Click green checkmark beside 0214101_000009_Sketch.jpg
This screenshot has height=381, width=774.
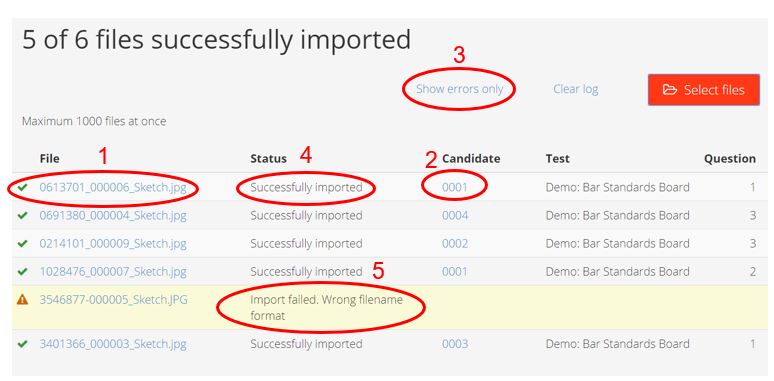tap(22, 244)
